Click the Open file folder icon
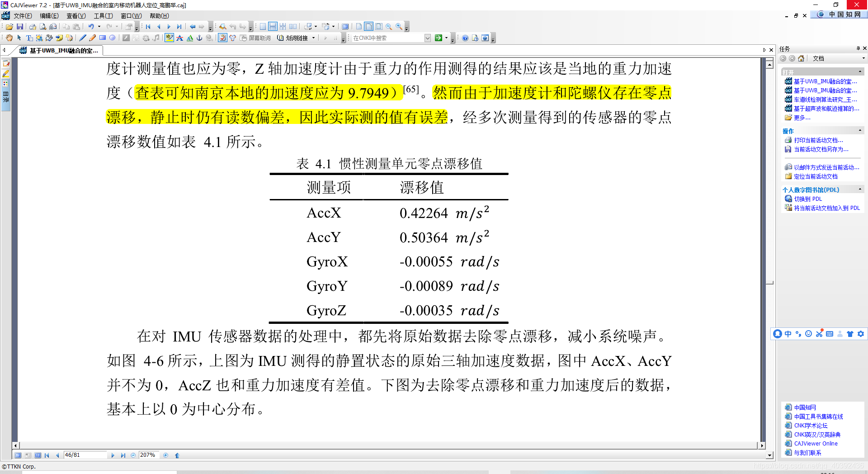The image size is (868, 474). (x=9, y=27)
